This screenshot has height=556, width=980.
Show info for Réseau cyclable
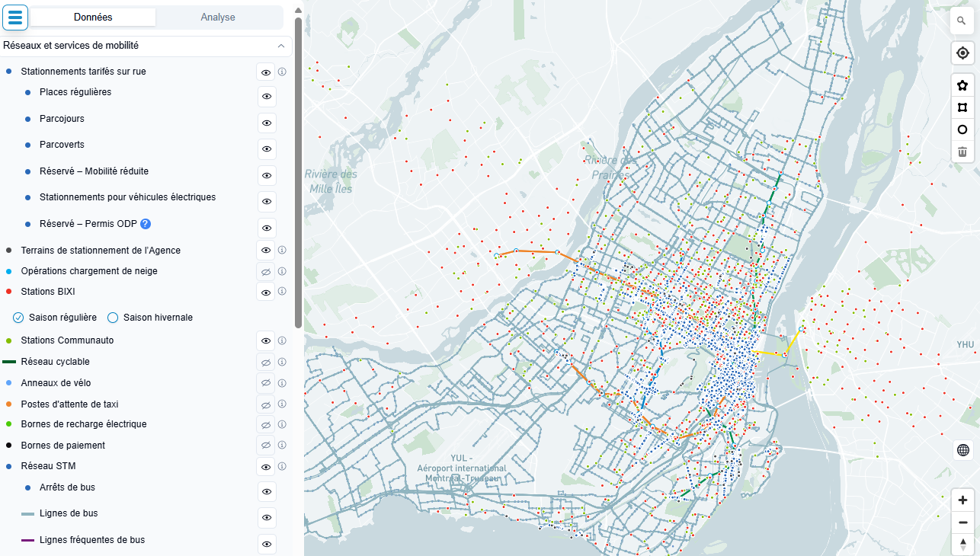pyautogui.click(x=282, y=362)
